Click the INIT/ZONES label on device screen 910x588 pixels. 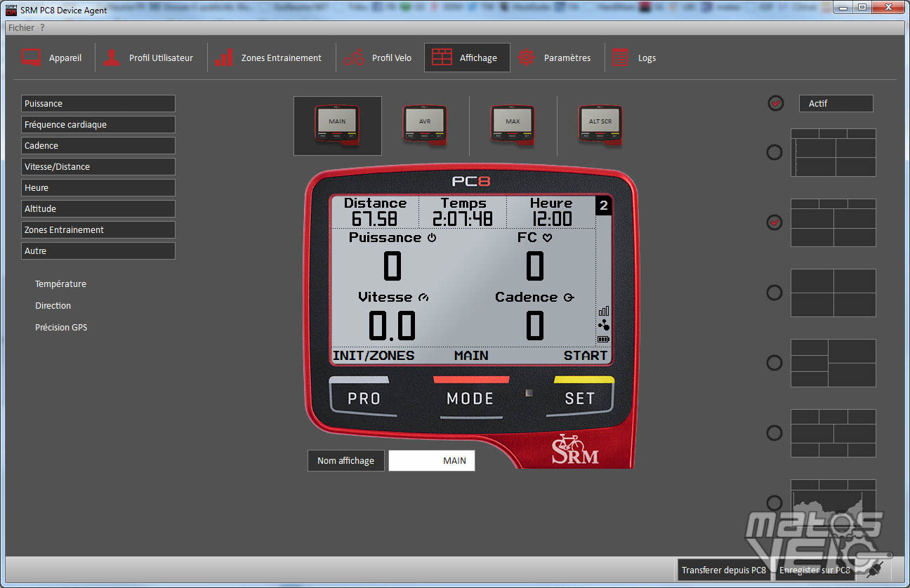pos(374,356)
